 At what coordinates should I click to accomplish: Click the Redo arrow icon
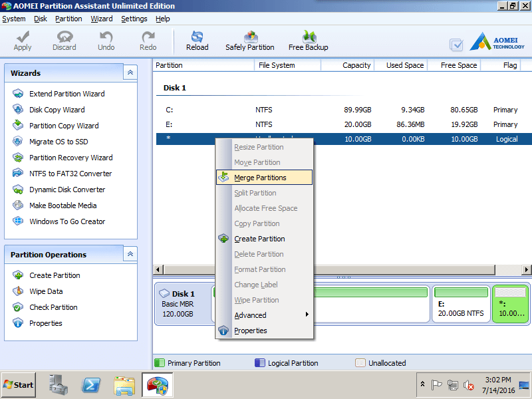click(148, 37)
